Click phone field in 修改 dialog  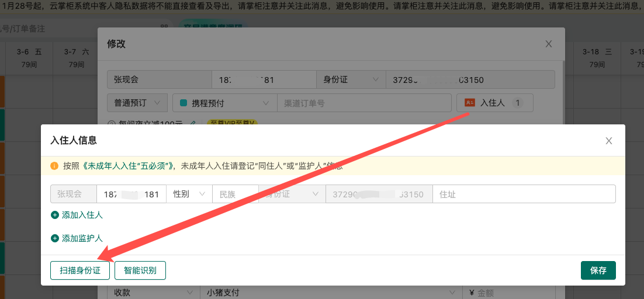(264, 79)
